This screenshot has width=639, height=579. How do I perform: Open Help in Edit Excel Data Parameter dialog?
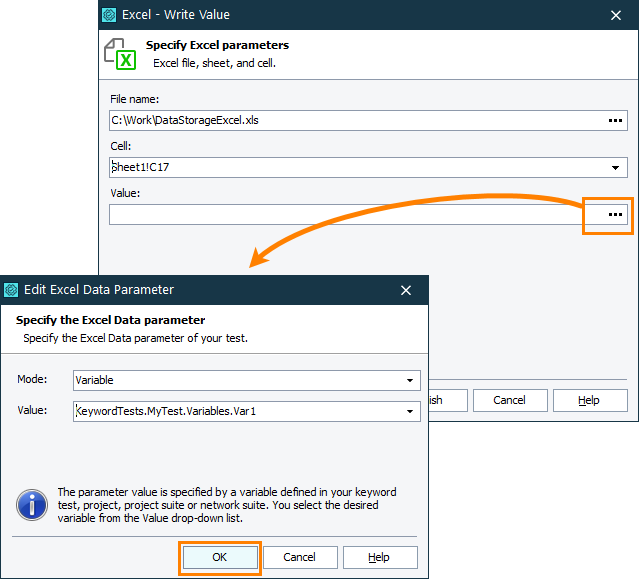click(x=380, y=557)
